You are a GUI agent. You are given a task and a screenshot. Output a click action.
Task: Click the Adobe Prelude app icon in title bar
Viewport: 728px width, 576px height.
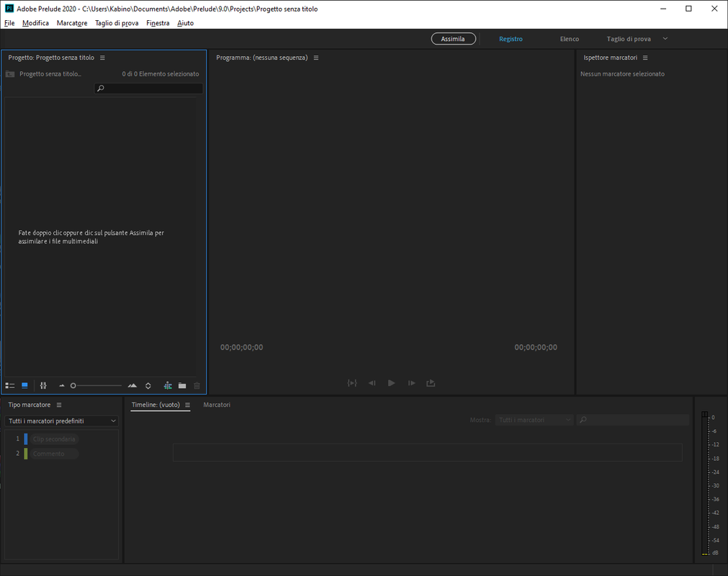pos(9,9)
